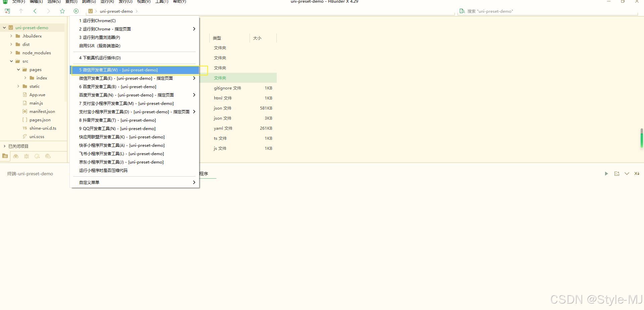The width and height of the screenshot is (644, 310).
Task: Open project explorer folder tab icon
Action: pos(5,156)
